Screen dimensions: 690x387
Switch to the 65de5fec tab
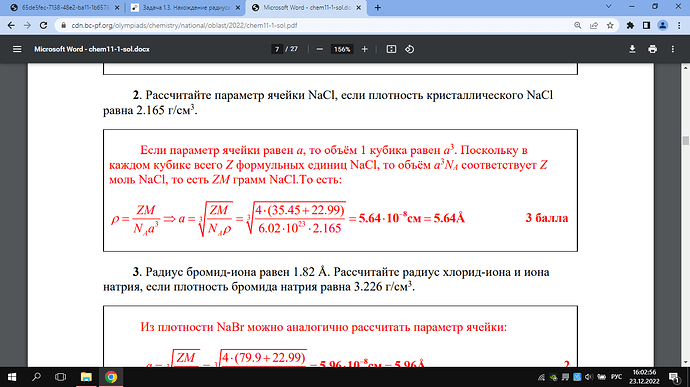65,8
